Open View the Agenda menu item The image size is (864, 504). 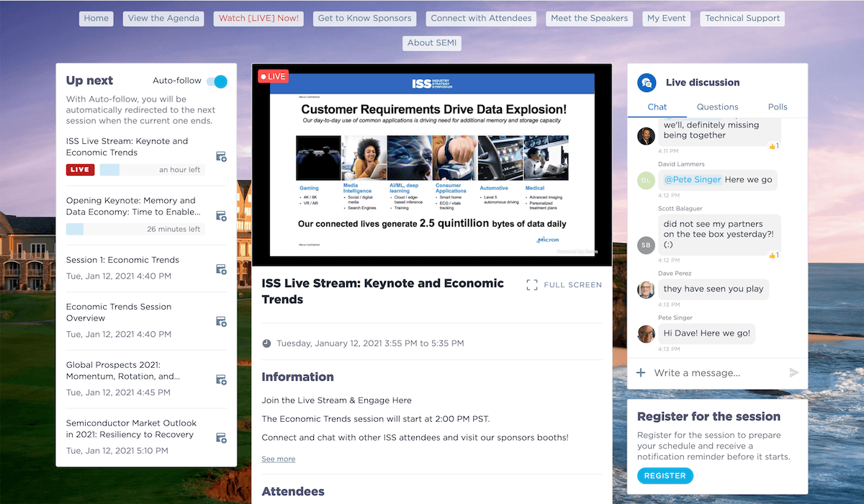point(163,19)
